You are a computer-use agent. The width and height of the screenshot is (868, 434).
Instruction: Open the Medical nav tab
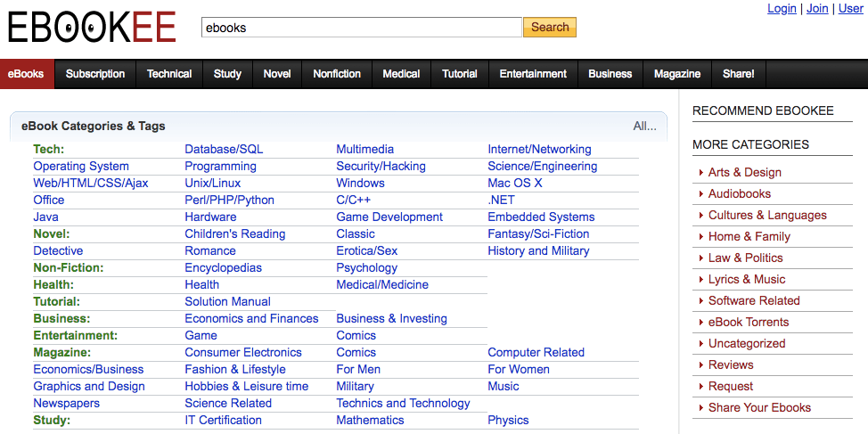pos(401,74)
